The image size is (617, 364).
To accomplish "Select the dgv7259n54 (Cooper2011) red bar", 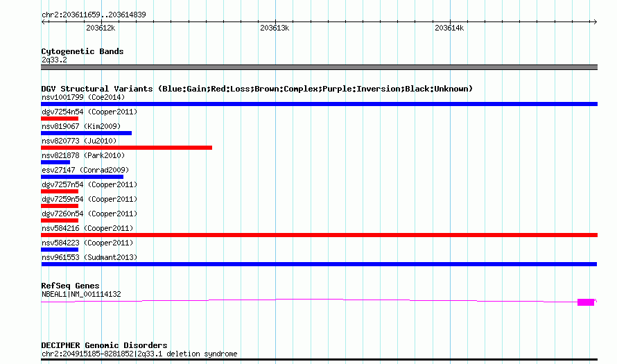I will 60,206.
